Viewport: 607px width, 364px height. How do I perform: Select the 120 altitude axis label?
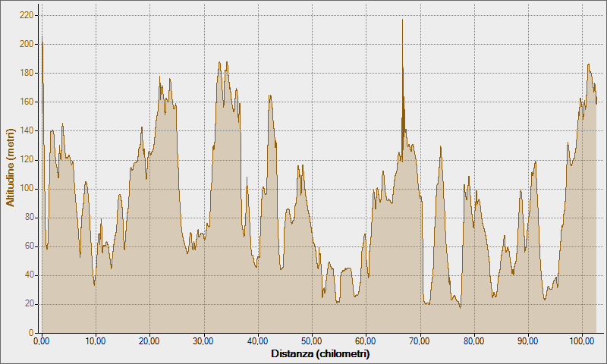point(27,160)
